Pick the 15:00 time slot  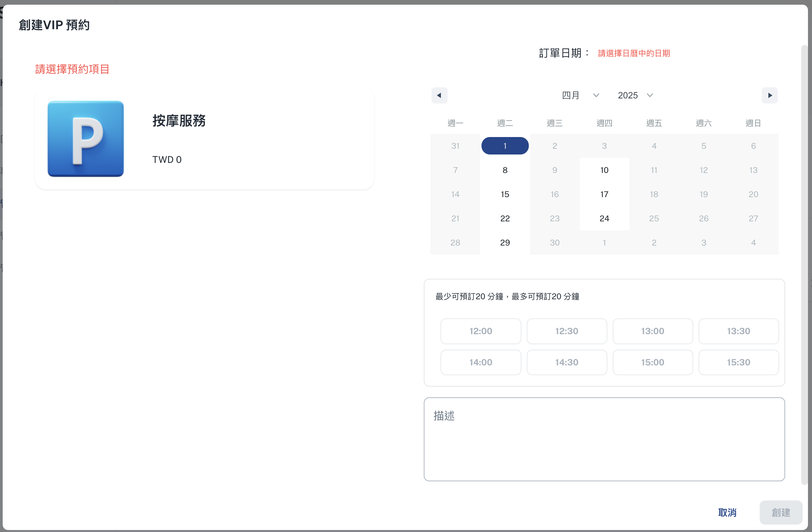point(652,362)
